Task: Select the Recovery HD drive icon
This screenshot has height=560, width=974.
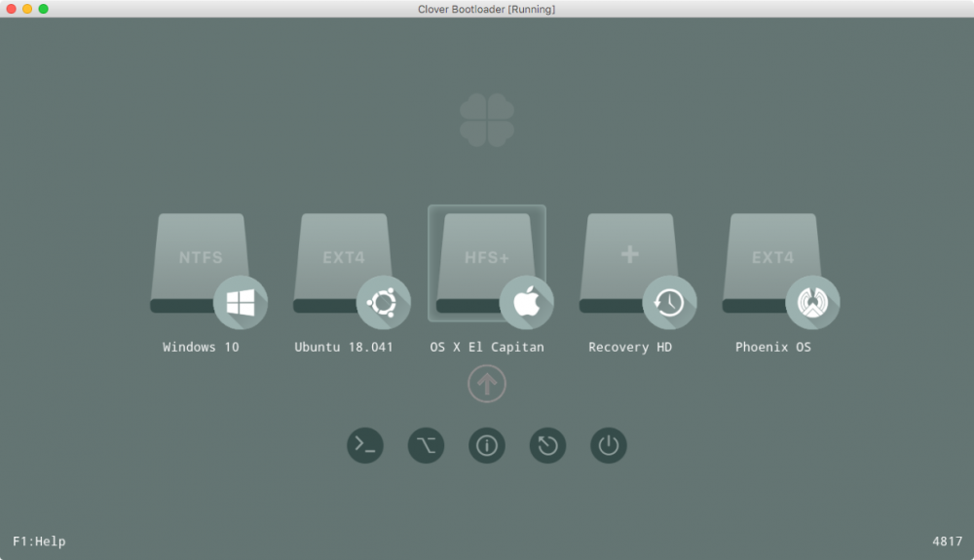Action: click(637, 272)
